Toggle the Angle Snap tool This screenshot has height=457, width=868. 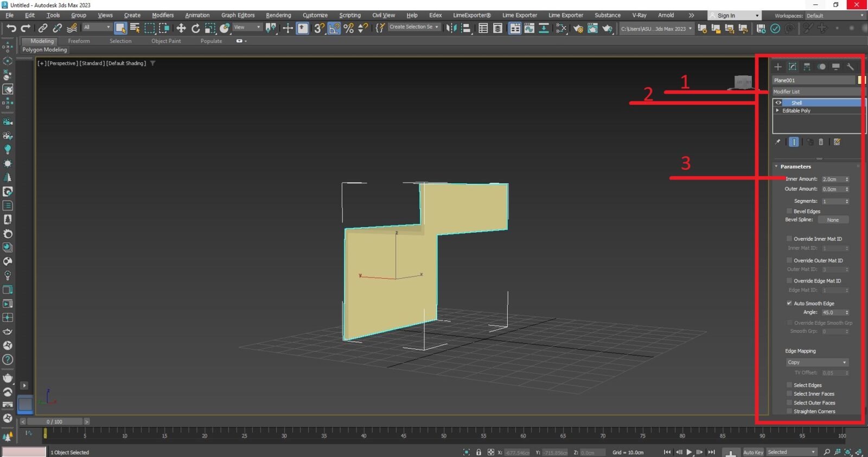(334, 28)
